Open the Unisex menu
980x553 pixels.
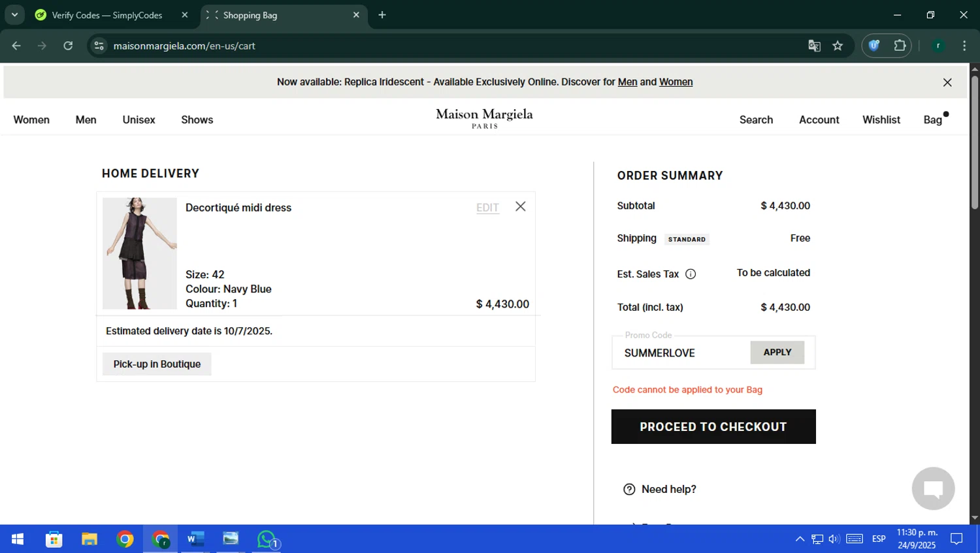(139, 120)
